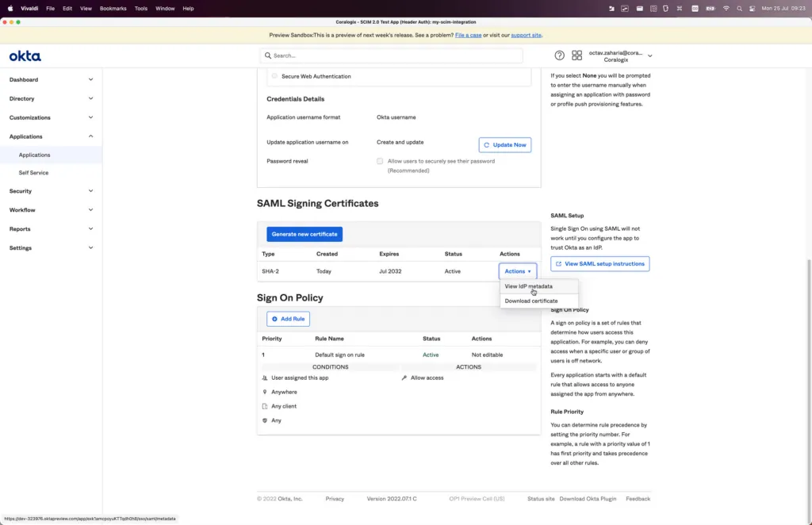This screenshot has width=812, height=525.
Task: Open the apps grid icon
Action: pyautogui.click(x=576, y=56)
